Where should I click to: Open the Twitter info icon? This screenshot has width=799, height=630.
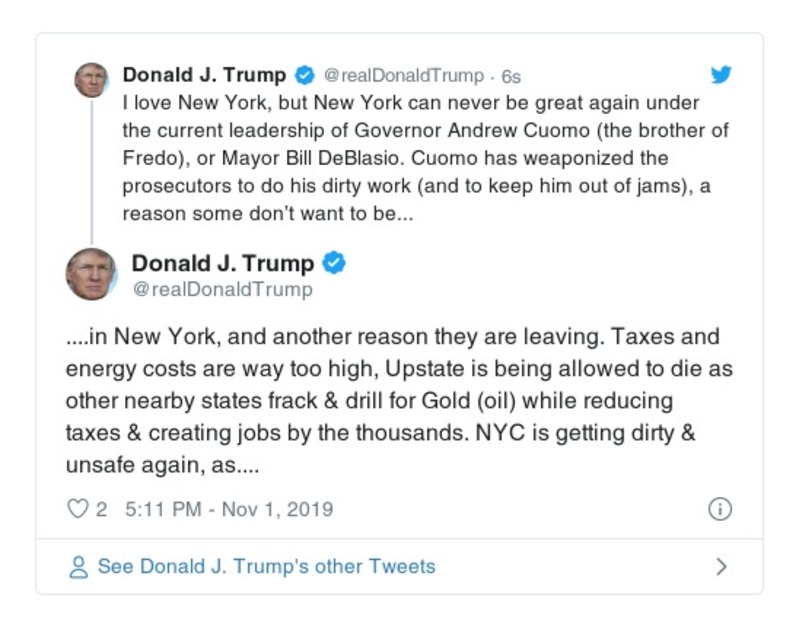point(720,509)
